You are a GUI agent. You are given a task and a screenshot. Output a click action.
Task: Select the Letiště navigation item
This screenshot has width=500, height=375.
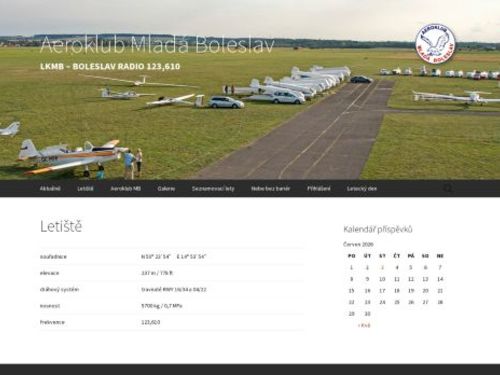pyautogui.click(x=85, y=189)
